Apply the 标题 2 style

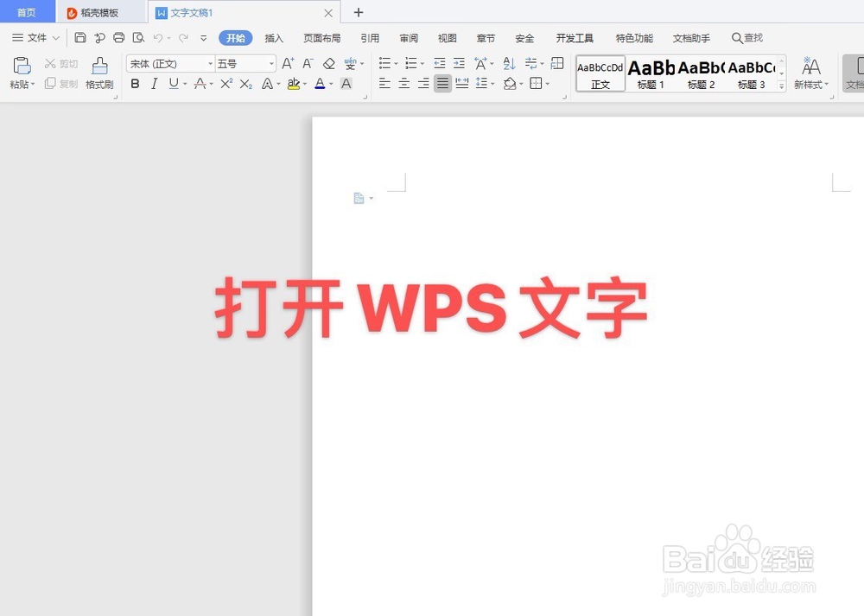(701, 73)
